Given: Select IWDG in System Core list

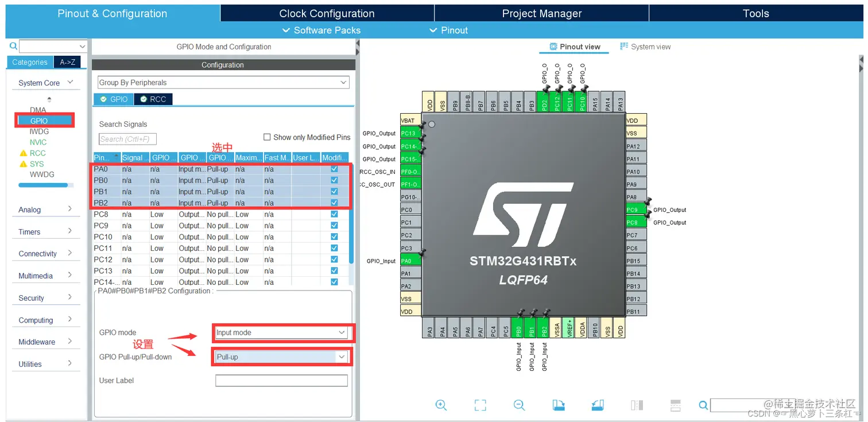Looking at the screenshot, I should click(39, 131).
